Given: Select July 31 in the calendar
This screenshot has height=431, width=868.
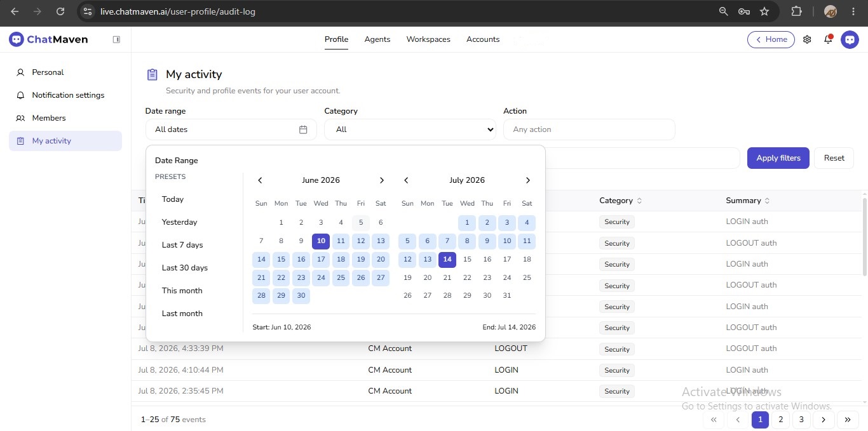Looking at the screenshot, I should click(506, 296).
